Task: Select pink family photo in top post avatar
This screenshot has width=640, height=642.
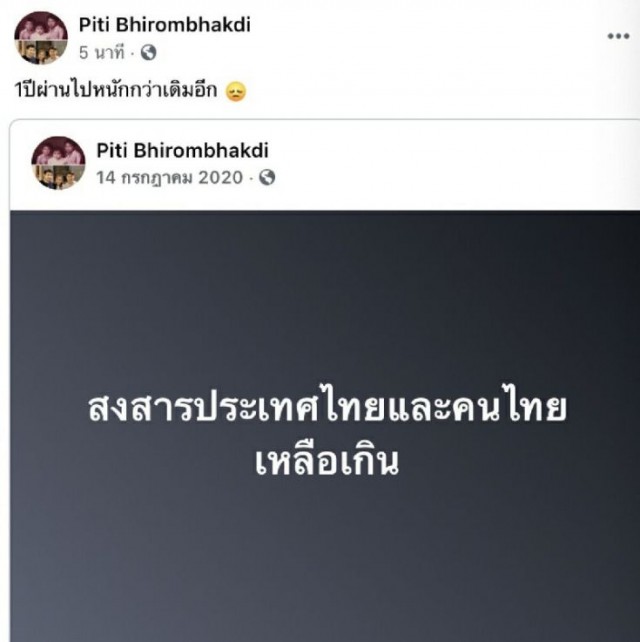Action: tap(41, 26)
